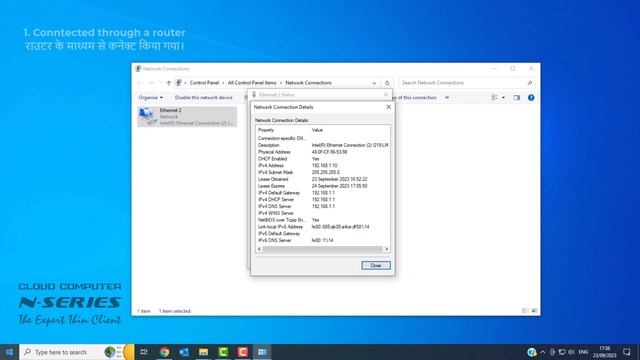Click the search magnifier icon

(x=529, y=83)
